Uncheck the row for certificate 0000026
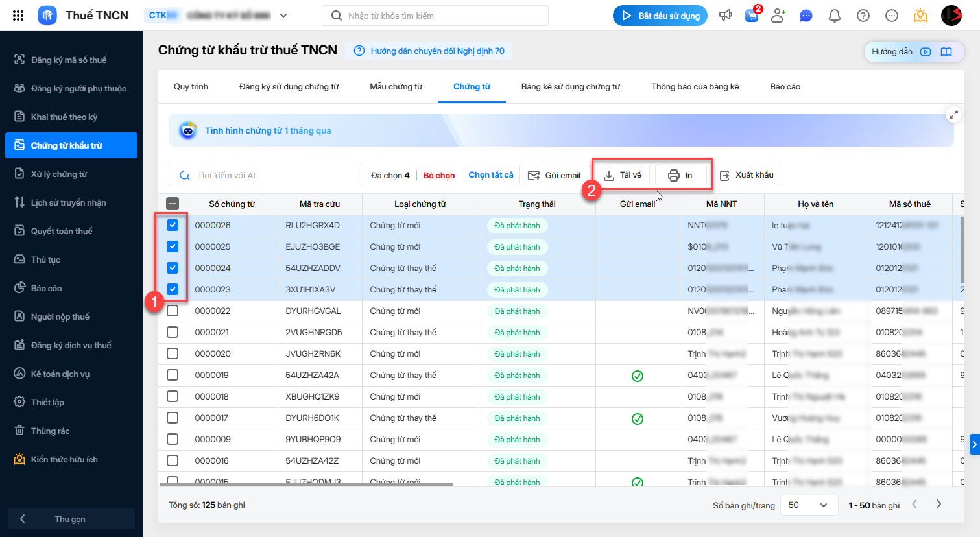The image size is (980, 537). 173,225
